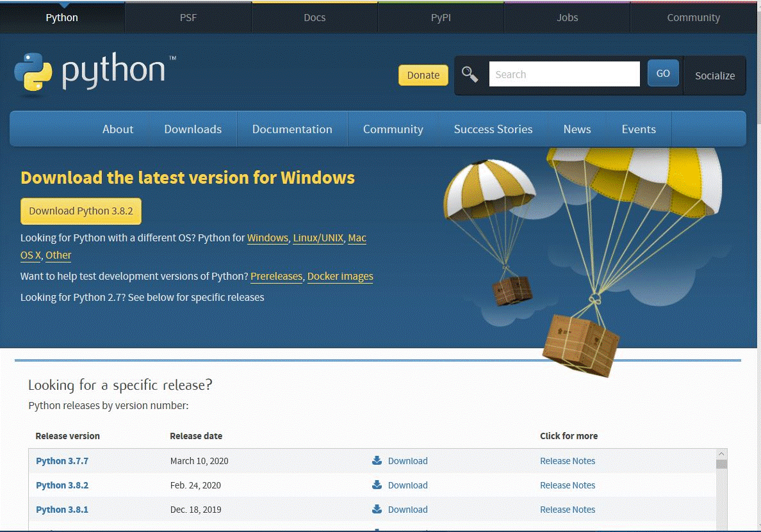Image resolution: width=761 pixels, height=532 pixels.
Task: Open the Downloads navigation menu
Action: (x=193, y=129)
